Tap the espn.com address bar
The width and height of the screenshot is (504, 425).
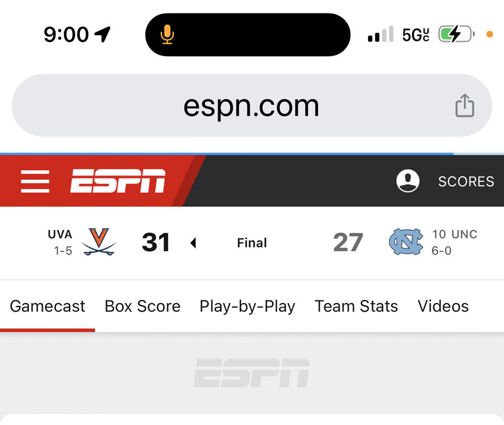click(251, 106)
